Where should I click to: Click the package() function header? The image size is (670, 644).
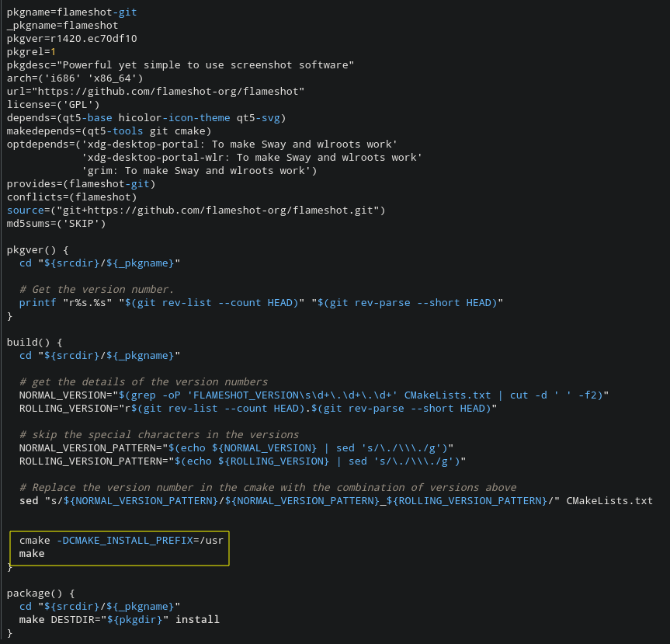[x=40, y=594]
